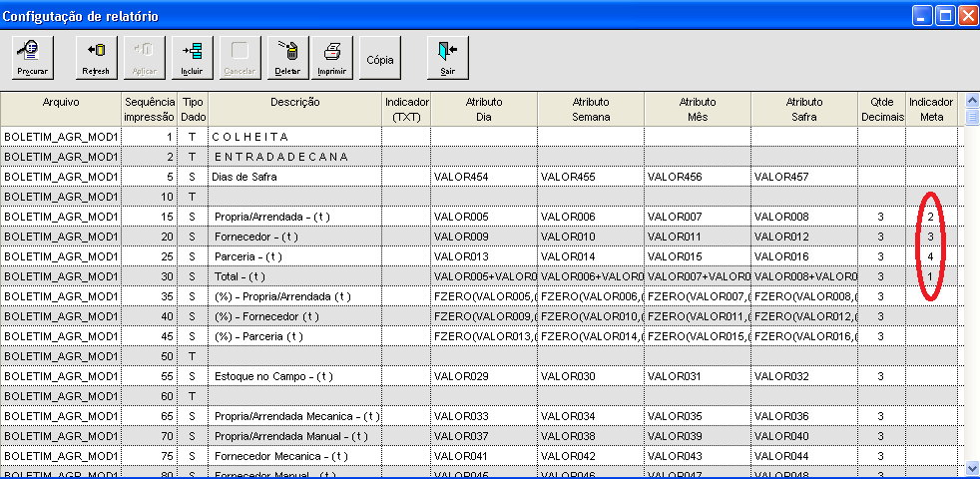
Task: Click 'Fornecedor Mecanica - ( t )' cell
Action: pos(295,456)
